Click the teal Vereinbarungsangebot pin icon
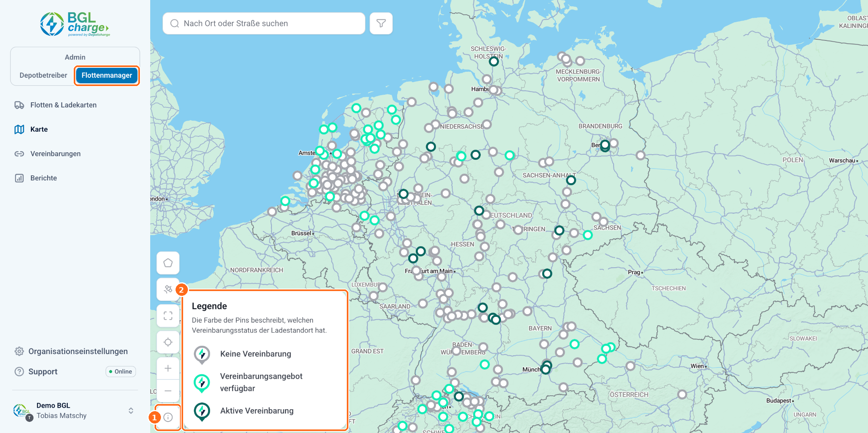This screenshot has width=868, height=433. click(x=202, y=383)
